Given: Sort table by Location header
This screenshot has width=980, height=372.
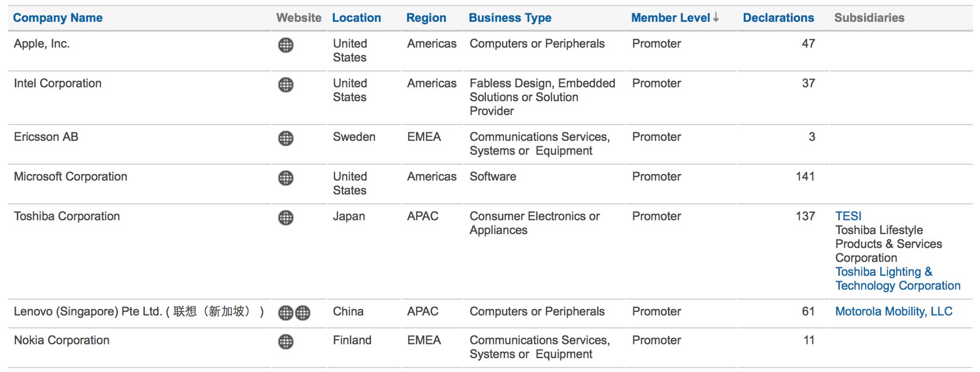Looking at the screenshot, I should click(356, 18).
